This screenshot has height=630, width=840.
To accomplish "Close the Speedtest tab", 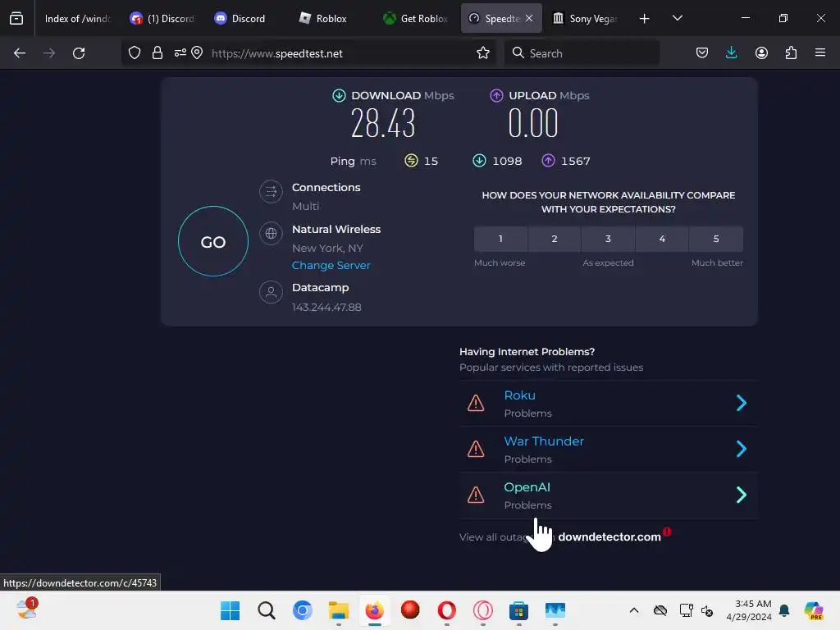I will 529,18.
